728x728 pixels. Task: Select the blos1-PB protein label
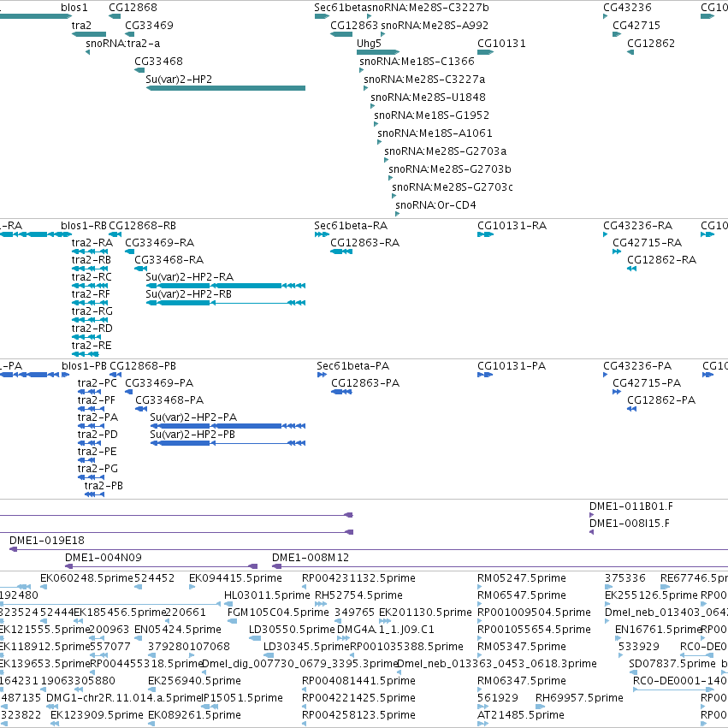(x=84, y=366)
